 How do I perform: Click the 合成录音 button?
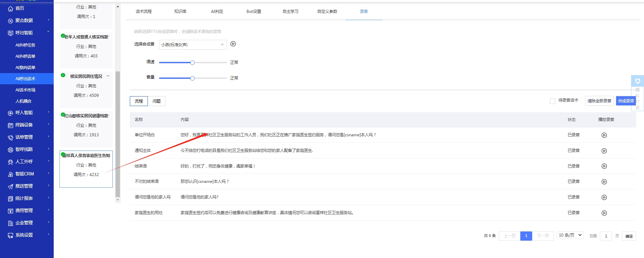pyautogui.click(x=626, y=101)
